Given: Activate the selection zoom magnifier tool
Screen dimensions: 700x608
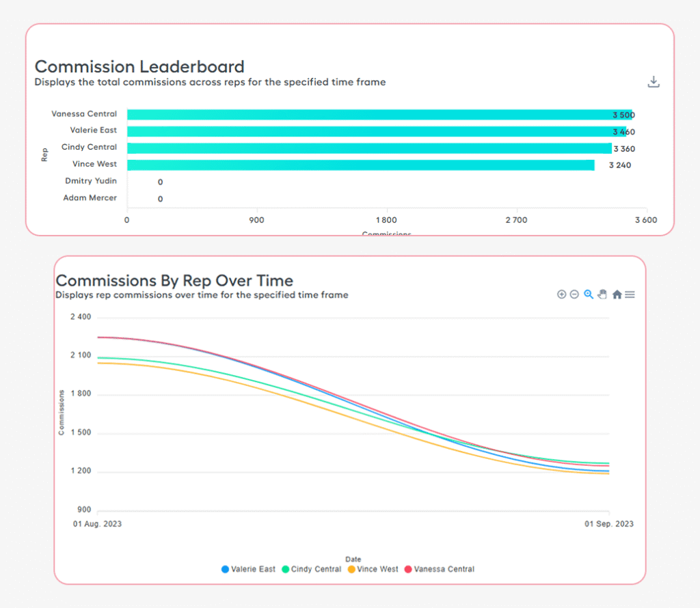Looking at the screenshot, I should click(x=589, y=294).
